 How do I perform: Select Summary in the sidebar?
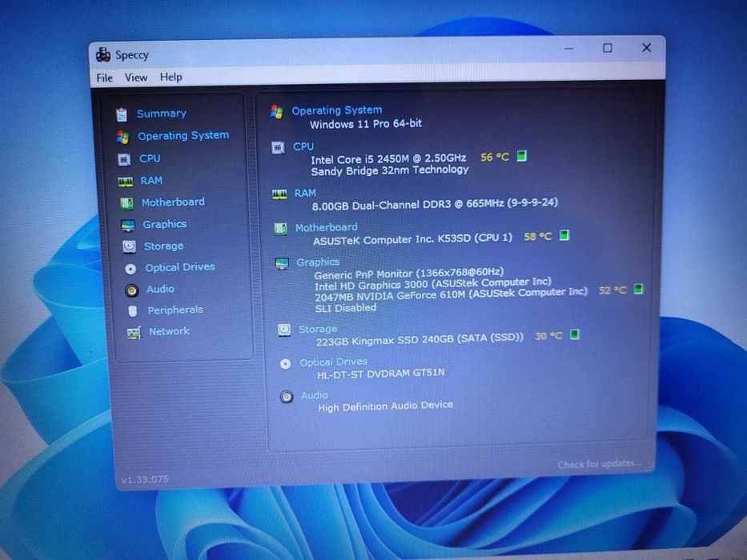pos(162,114)
